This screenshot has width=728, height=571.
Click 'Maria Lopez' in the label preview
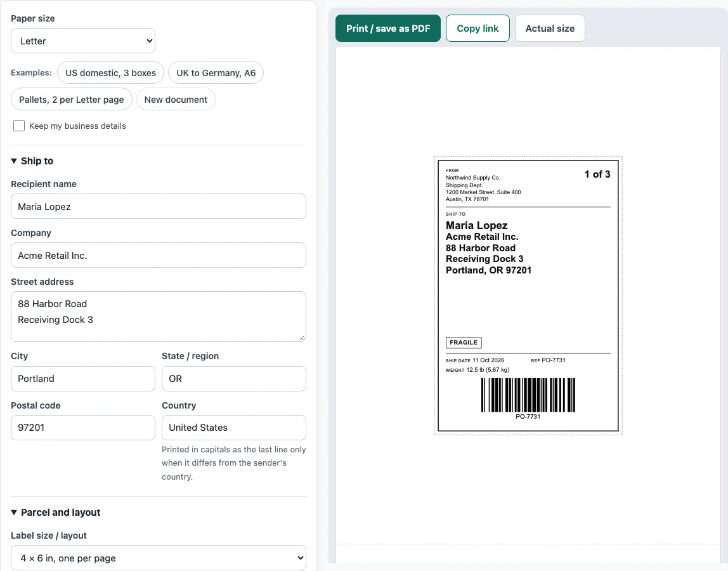pos(476,225)
